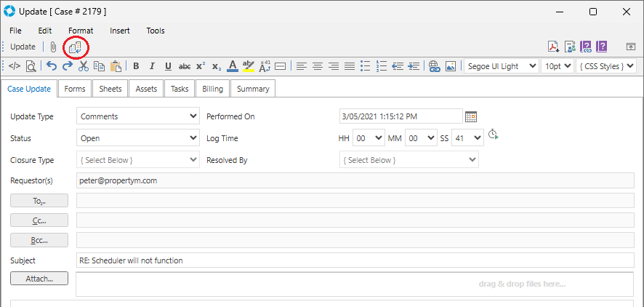Open the Insert menu

click(120, 31)
